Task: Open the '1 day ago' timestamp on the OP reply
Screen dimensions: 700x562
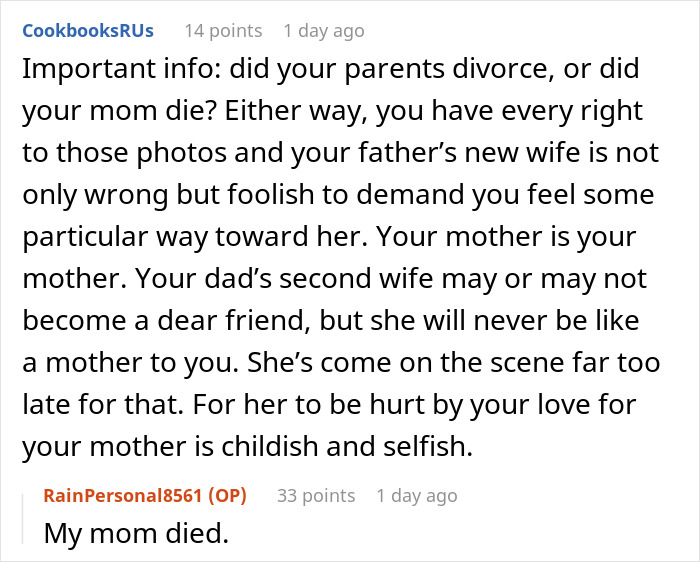Action: (x=416, y=495)
